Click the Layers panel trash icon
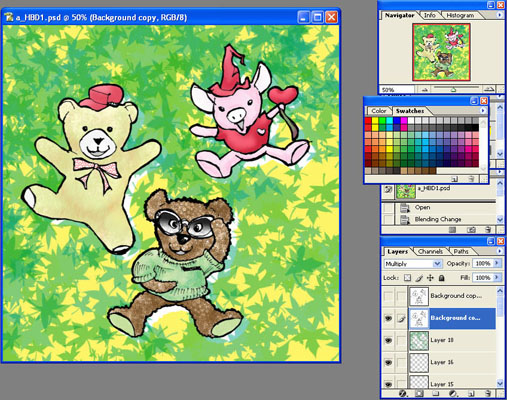Screen dimensions: 507x400 [x=487, y=394]
